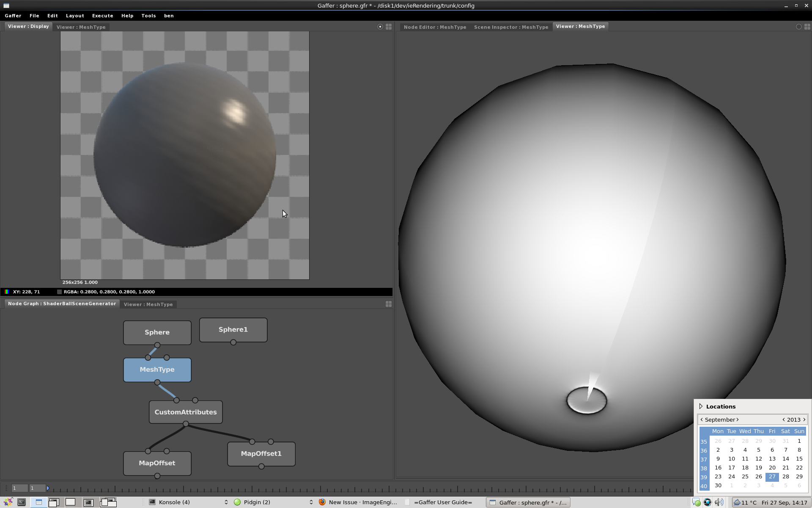Open the Execute menu
Image resolution: width=812 pixels, height=508 pixels.
pyautogui.click(x=103, y=16)
